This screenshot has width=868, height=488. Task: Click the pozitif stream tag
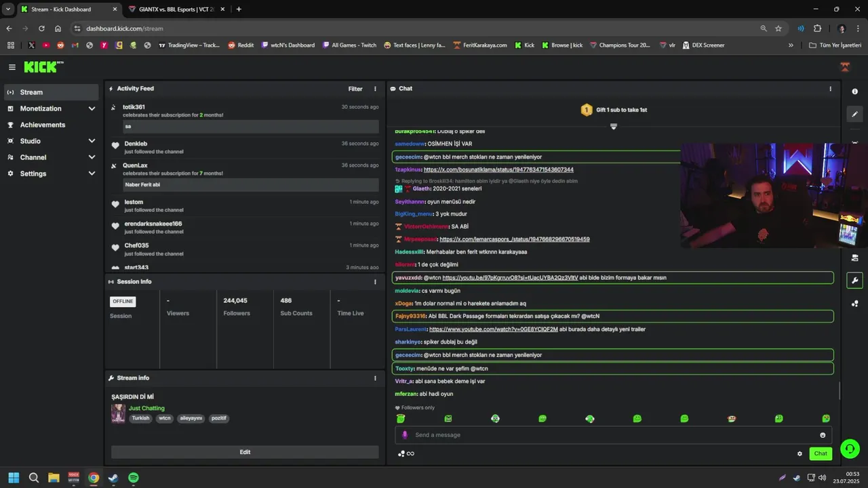(218, 419)
